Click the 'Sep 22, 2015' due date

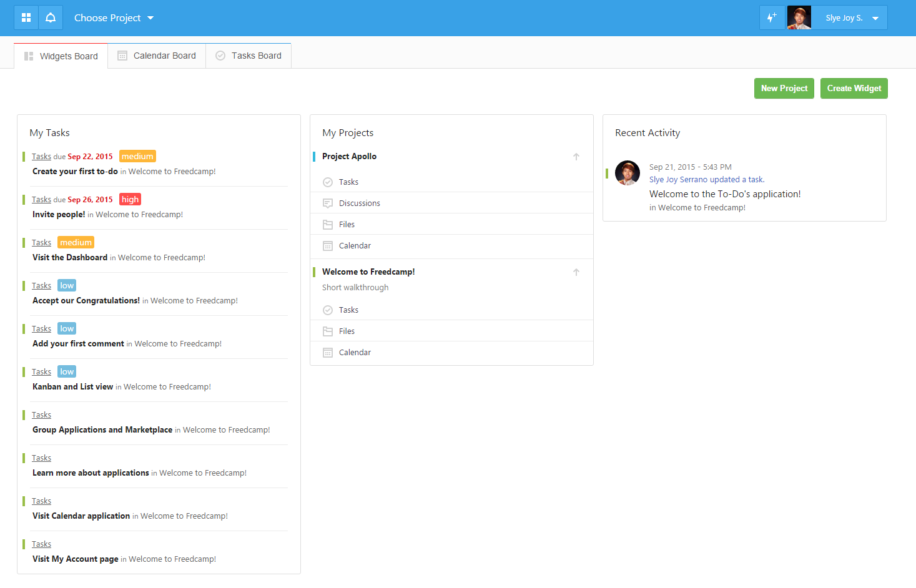(x=90, y=157)
